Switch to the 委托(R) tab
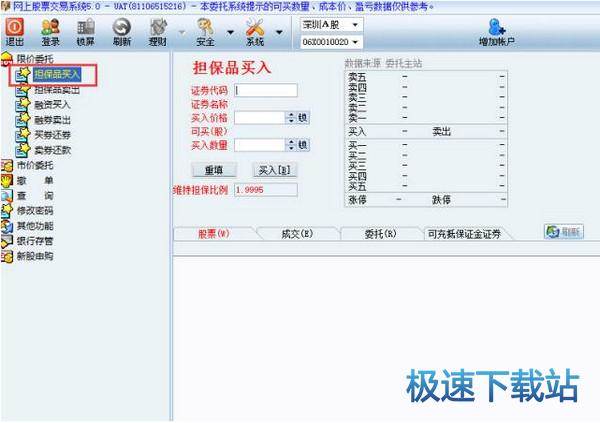This screenshot has height=423, width=600. click(381, 234)
